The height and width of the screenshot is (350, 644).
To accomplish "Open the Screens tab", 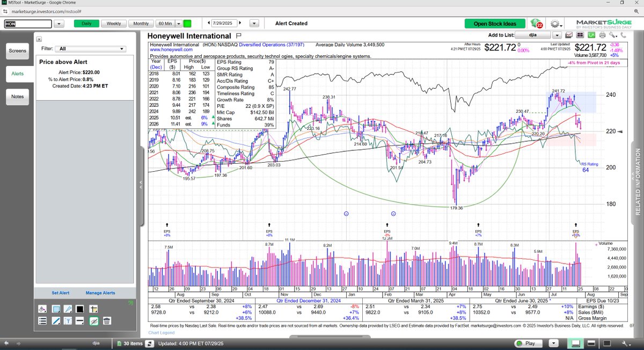I will tap(17, 51).
